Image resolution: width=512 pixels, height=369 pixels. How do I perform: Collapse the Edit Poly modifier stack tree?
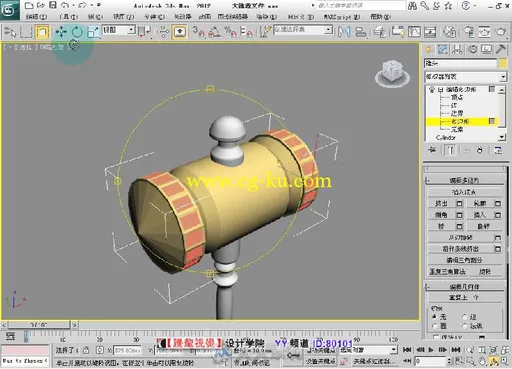[441, 89]
